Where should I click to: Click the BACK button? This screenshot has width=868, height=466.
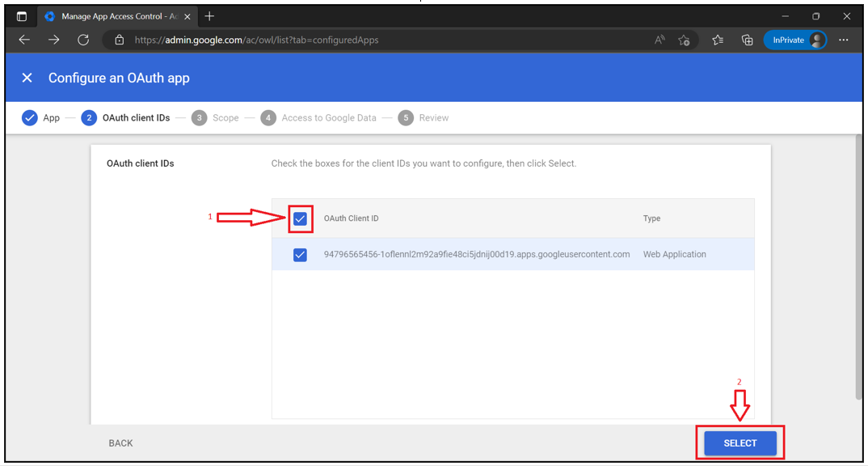[x=120, y=443]
